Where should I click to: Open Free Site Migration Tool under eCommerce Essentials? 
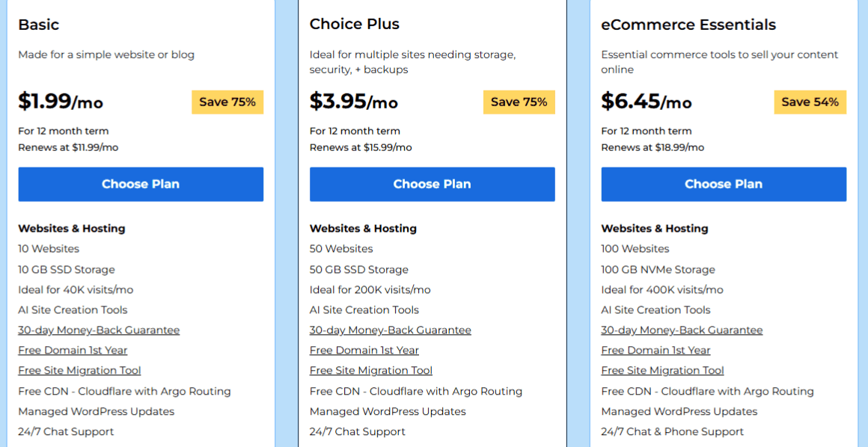662,371
